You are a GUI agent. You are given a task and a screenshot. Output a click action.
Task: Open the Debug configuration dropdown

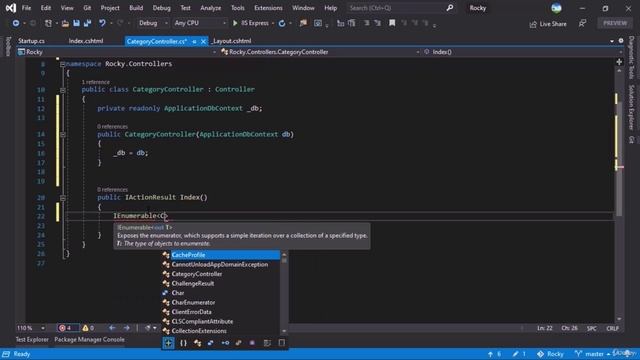click(x=152, y=23)
